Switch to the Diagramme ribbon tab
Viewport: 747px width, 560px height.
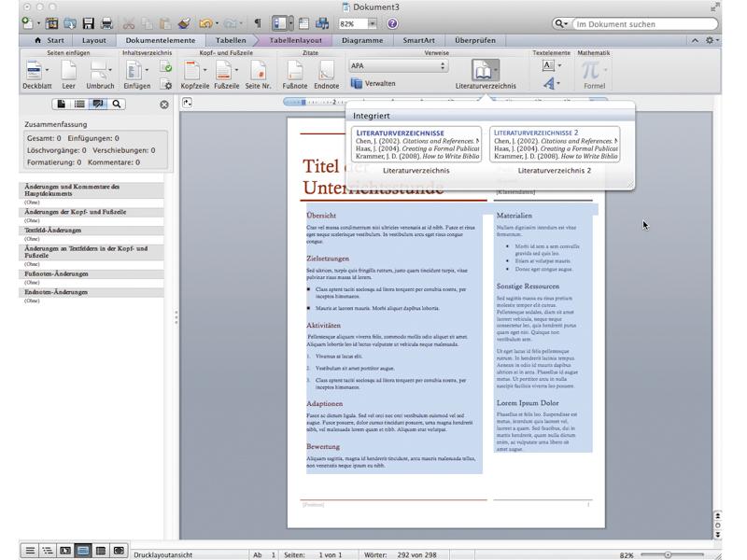[362, 40]
